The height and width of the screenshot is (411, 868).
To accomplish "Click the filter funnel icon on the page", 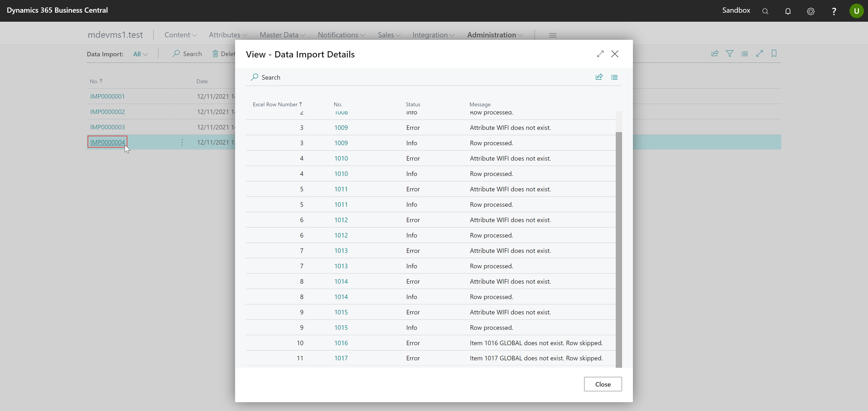I will pyautogui.click(x=729, y=54).
